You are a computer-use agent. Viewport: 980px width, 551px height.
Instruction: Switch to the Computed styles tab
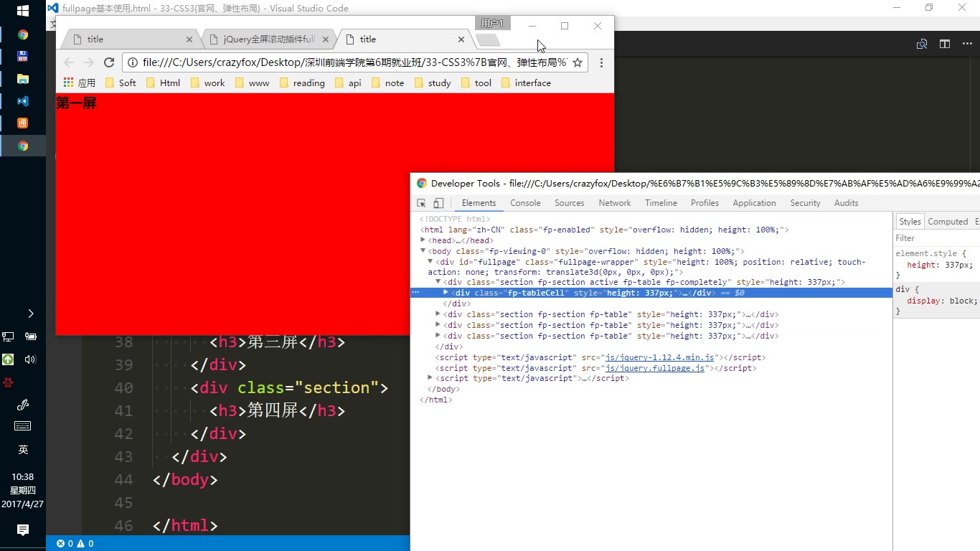[948, 222]
